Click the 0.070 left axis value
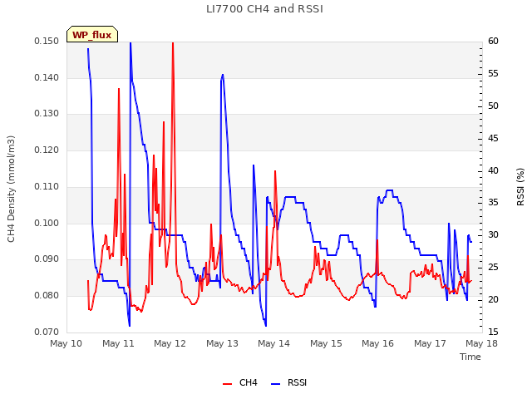Viewport: 532px width, 399px height. pyautogui.click(x=47, y=332)
